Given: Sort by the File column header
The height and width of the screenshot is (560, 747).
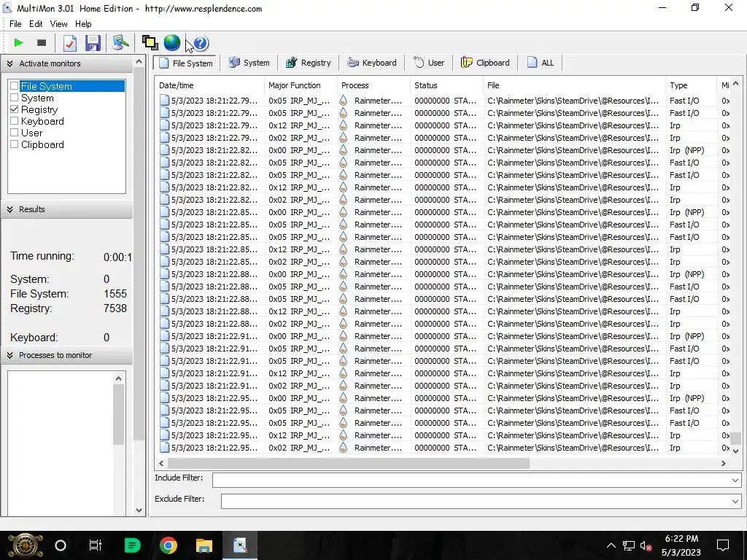Looking at the screenshot, I should (x=574, y=85).
